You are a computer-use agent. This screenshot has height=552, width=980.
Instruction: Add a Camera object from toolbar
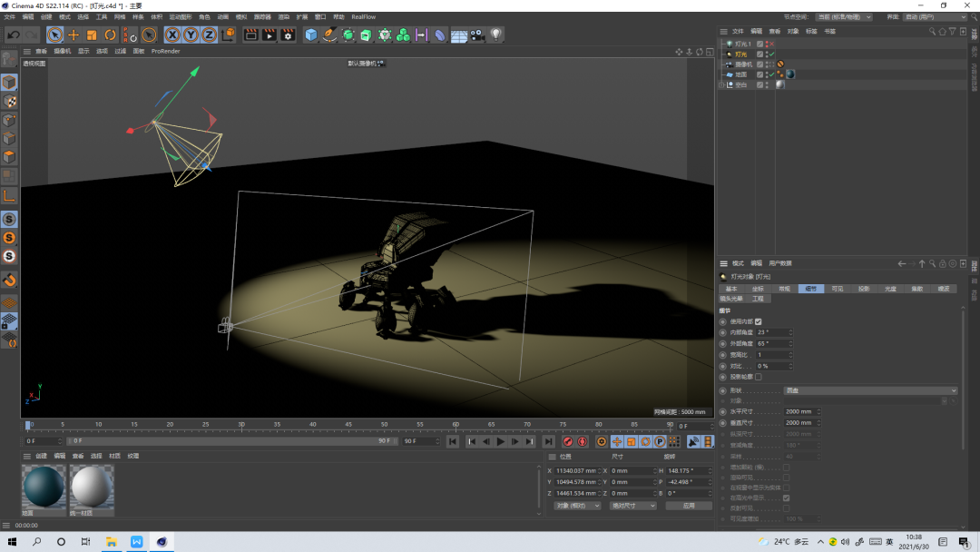click(477, 35)
